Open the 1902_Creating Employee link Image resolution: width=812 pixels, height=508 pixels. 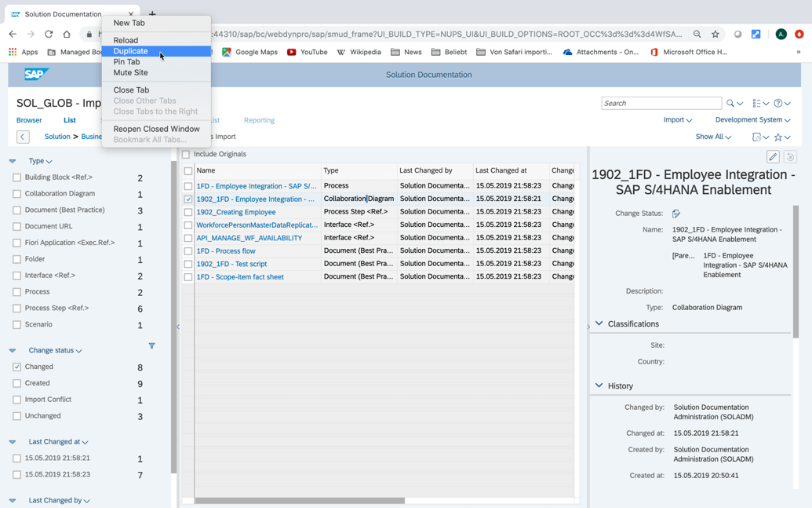pyautogui.click(x=235, y=211)
